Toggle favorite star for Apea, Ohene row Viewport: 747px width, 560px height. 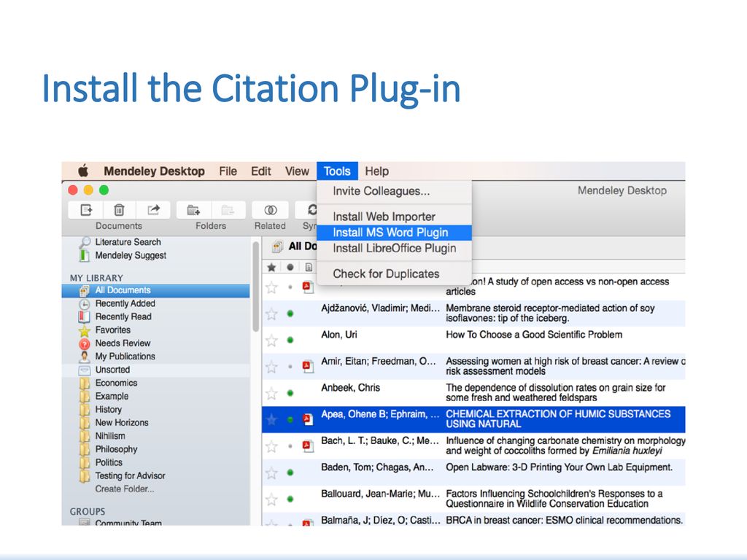tap(271, 419)
